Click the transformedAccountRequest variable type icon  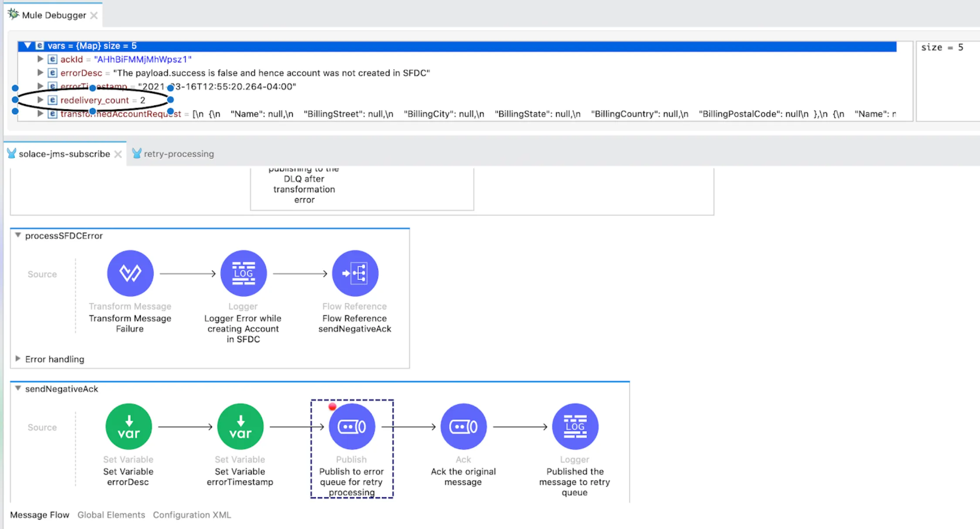[52, 114]
